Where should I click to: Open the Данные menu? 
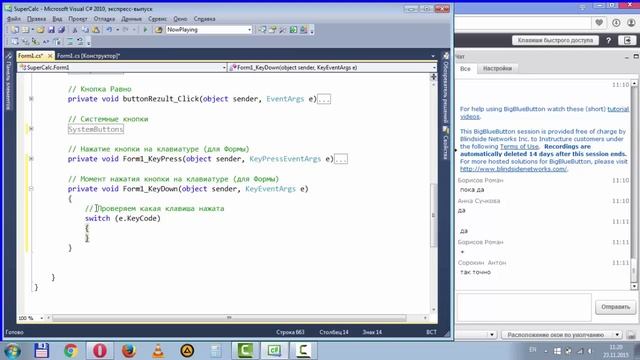[x=131, y=19]
